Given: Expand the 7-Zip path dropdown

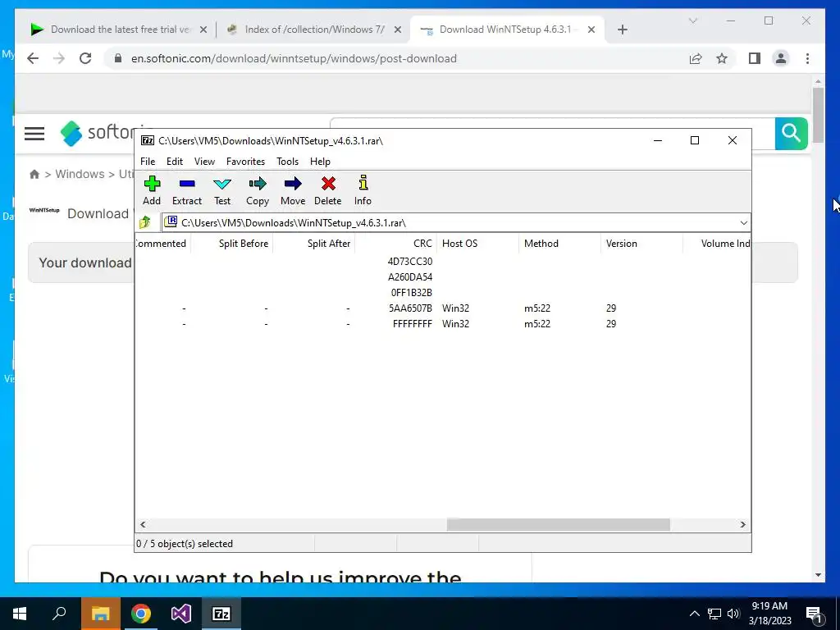Looking at the screenshot, I should coord(743,223).
